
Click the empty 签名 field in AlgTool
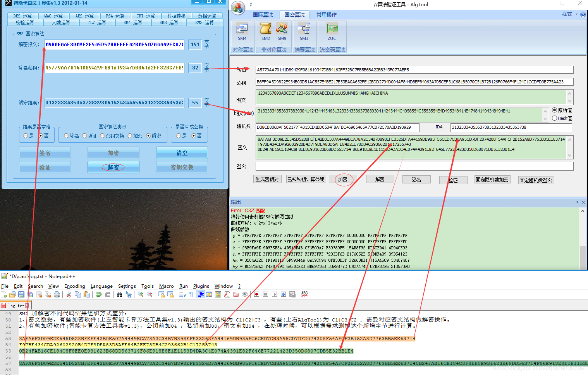coord(414,166)
